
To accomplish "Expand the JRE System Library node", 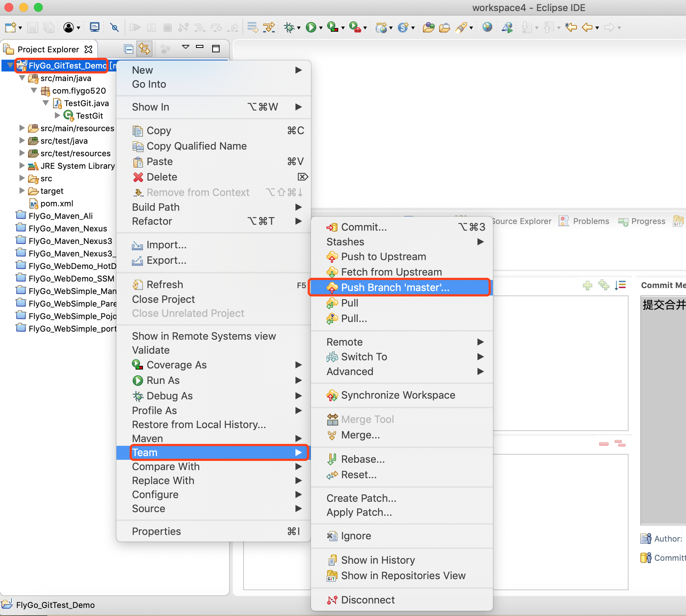I will click(x=22, y=165).
